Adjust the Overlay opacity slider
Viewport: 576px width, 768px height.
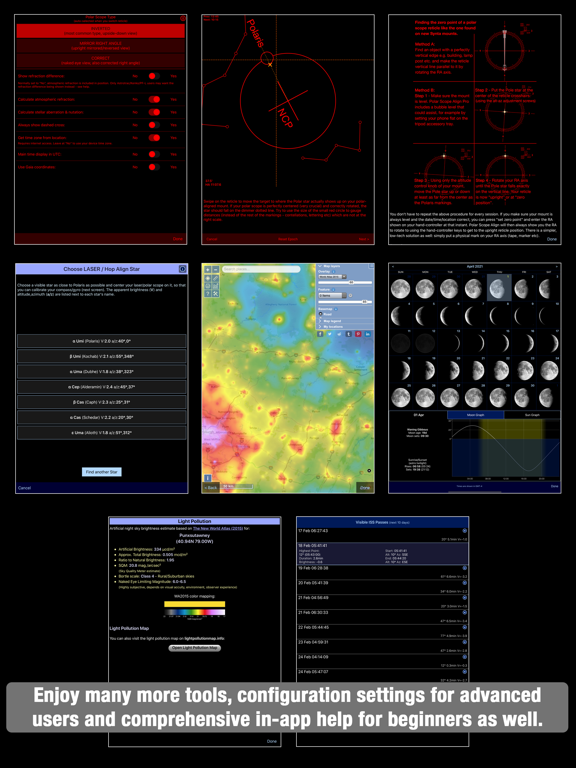tap(345, 283)
